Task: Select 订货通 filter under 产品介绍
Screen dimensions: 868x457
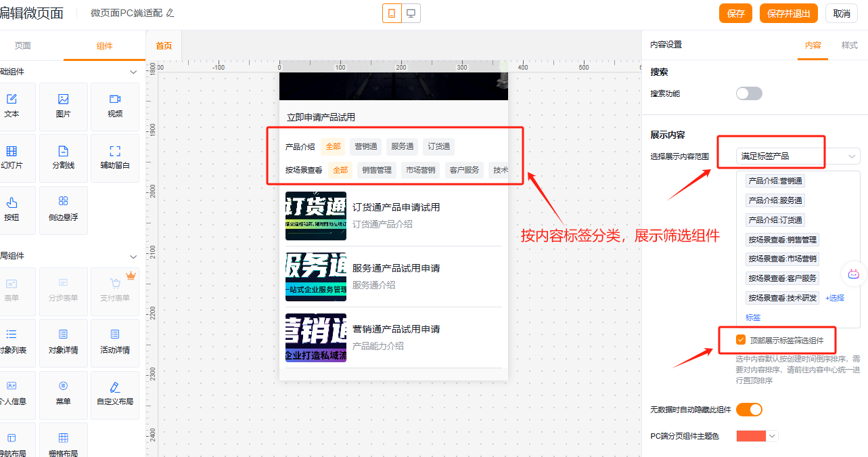Action: click(x=439, y=146)
